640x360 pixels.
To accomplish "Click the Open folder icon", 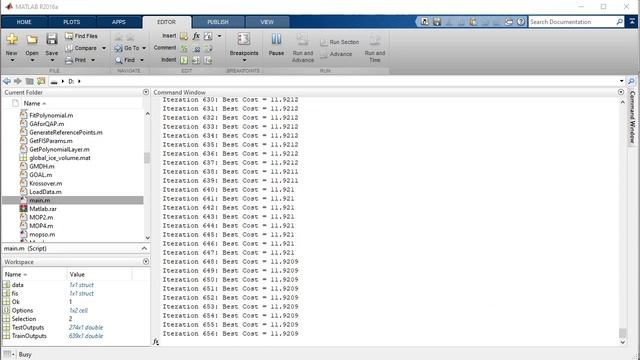I will 32,39.
